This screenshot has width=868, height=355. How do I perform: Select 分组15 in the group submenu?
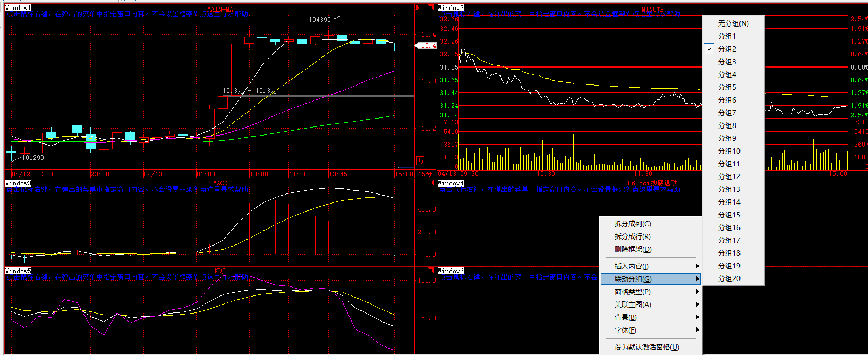coord(734,215)
